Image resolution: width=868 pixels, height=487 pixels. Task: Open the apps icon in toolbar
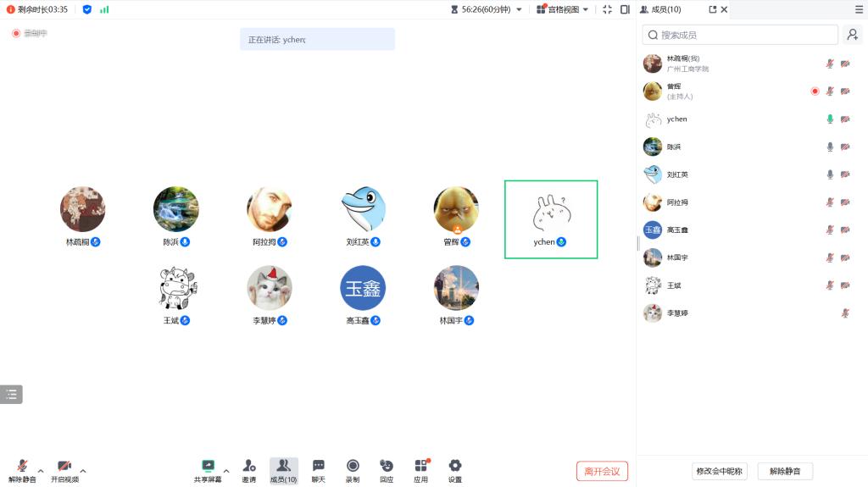421,470
